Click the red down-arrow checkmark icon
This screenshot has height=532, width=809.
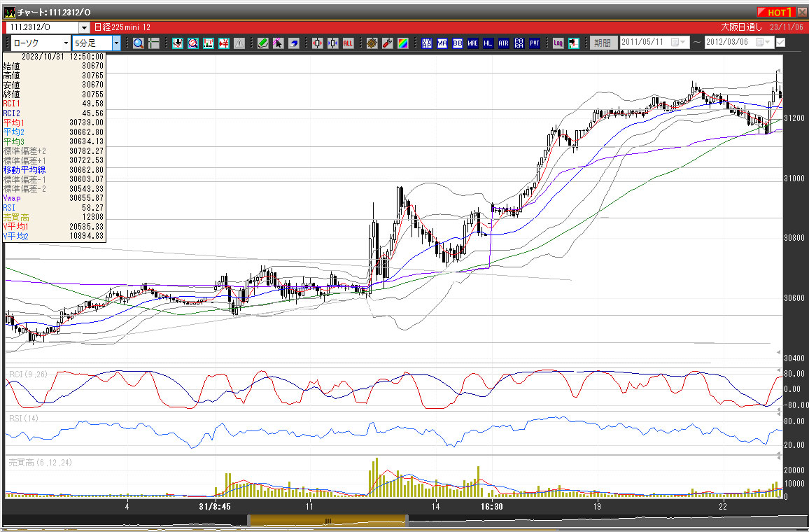178,43
